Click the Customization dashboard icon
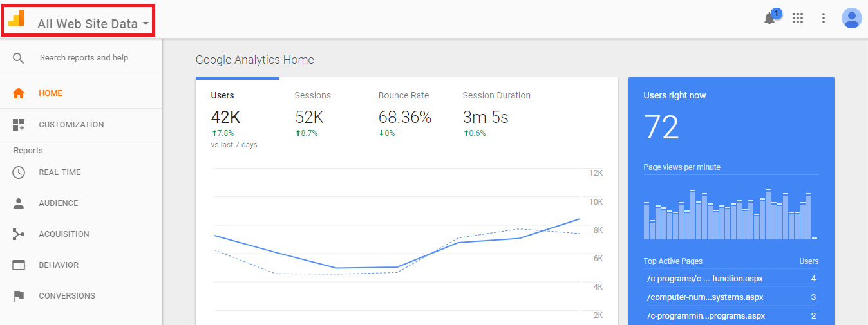Screen dimensions: 868x325 tap(19, 125)
